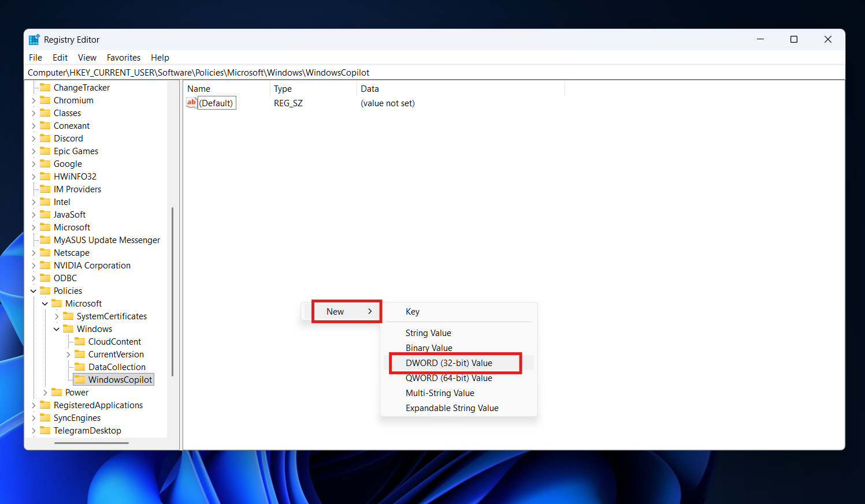
Task: Collapse the Policies tree node
Action: click(34, 291)
